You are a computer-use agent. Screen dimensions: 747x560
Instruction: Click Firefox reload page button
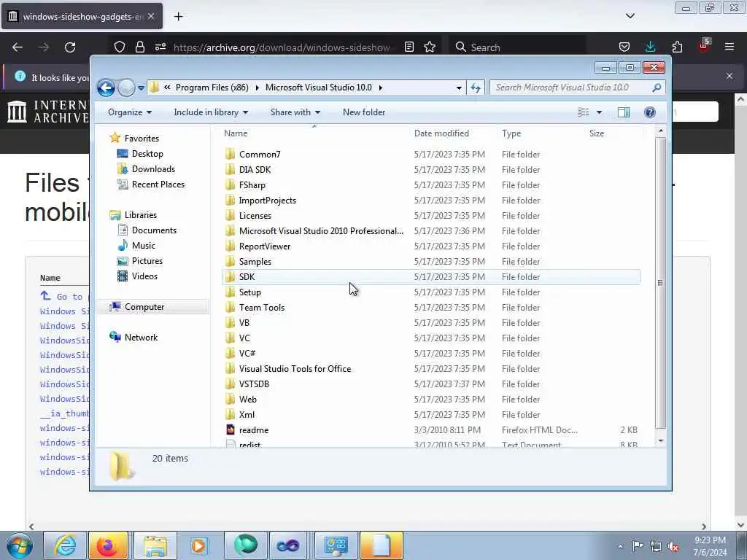coord(70,47)
